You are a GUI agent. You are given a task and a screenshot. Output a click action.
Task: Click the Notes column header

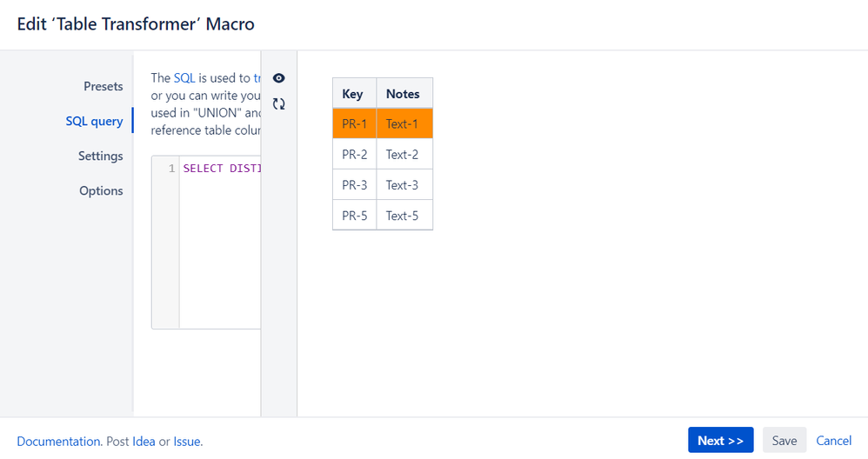coord(404,93)
